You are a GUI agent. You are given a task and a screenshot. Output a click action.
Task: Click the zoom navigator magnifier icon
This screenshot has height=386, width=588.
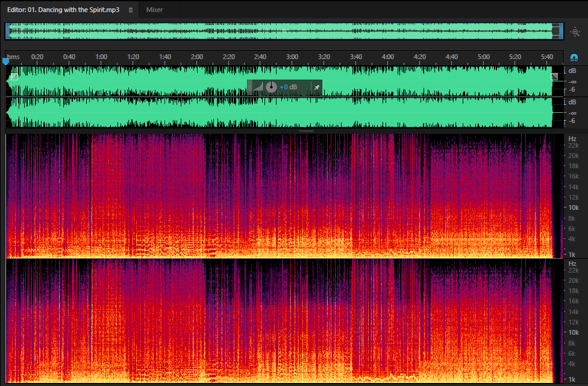tap(575, 32)
